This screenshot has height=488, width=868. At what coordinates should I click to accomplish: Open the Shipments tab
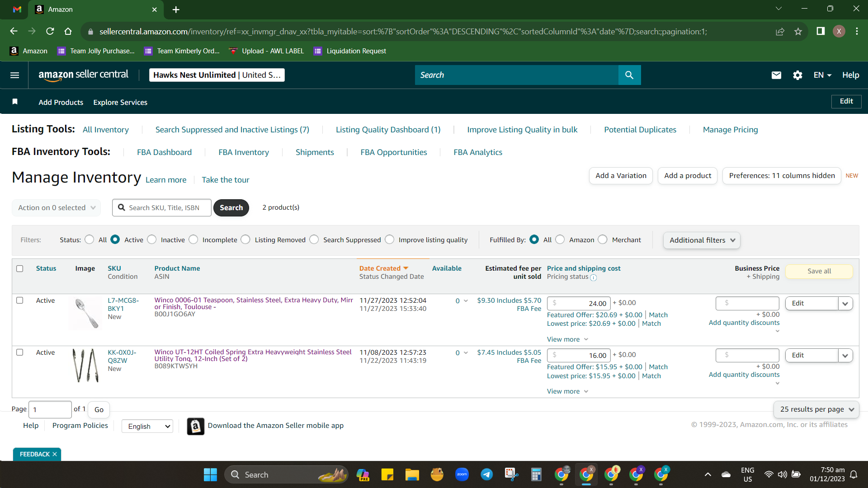(x=315, y=152)
